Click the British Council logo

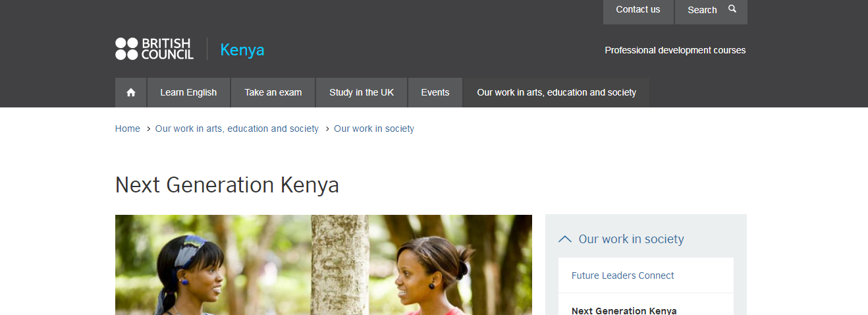coord(155,49)
